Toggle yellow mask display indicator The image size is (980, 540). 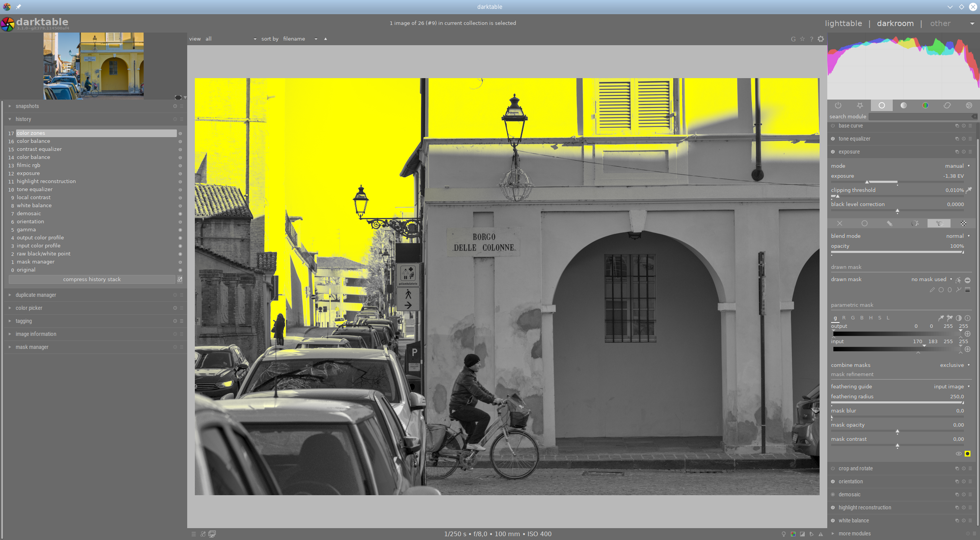pos(967,454)
